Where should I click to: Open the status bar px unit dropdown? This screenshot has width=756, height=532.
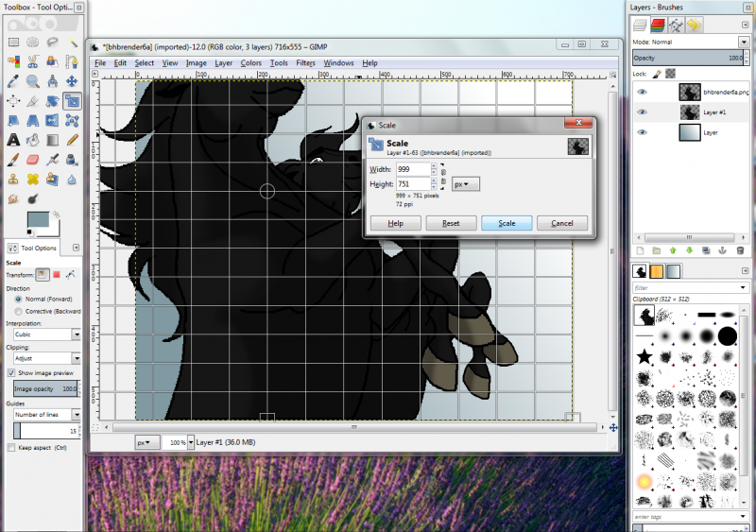146,442
